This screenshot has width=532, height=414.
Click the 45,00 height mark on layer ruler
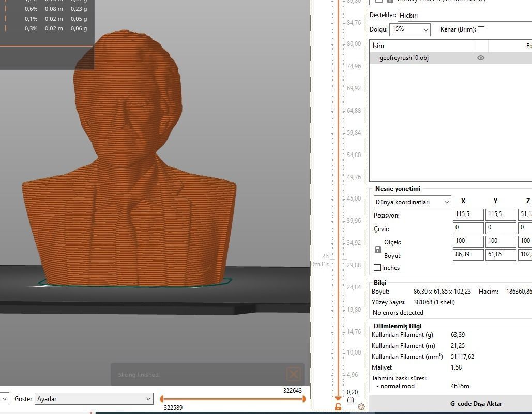pyautogui.click(x=354, y=198)
